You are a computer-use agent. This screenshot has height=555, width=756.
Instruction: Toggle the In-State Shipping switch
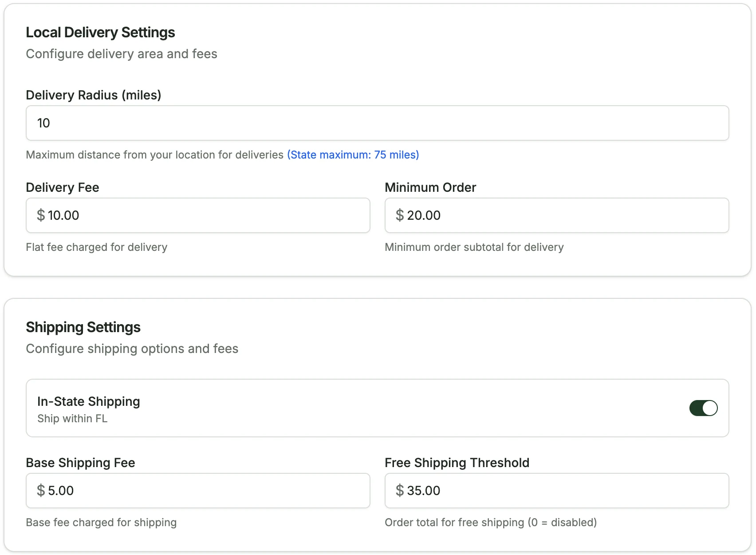pos(703,408)
